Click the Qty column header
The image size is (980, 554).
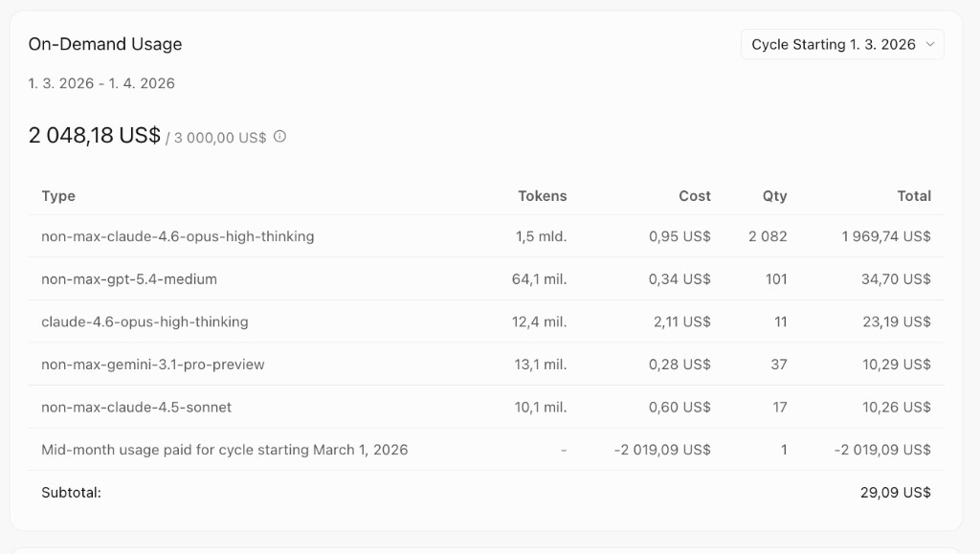point(774,195)
